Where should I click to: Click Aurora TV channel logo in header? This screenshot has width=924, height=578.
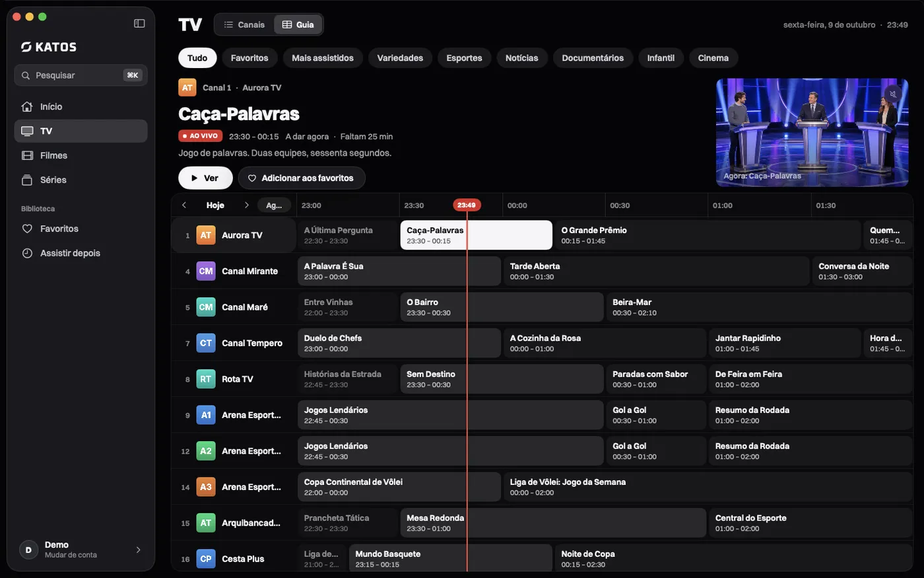187,87
